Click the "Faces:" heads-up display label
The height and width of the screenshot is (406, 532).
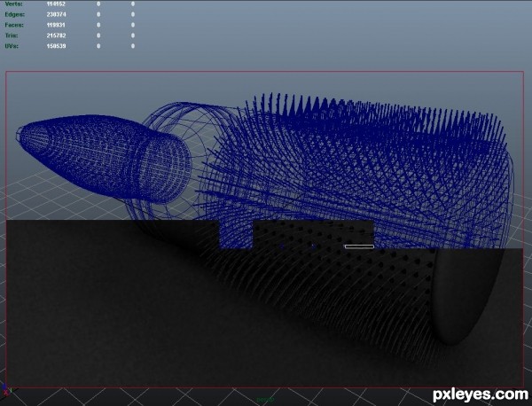14,25
